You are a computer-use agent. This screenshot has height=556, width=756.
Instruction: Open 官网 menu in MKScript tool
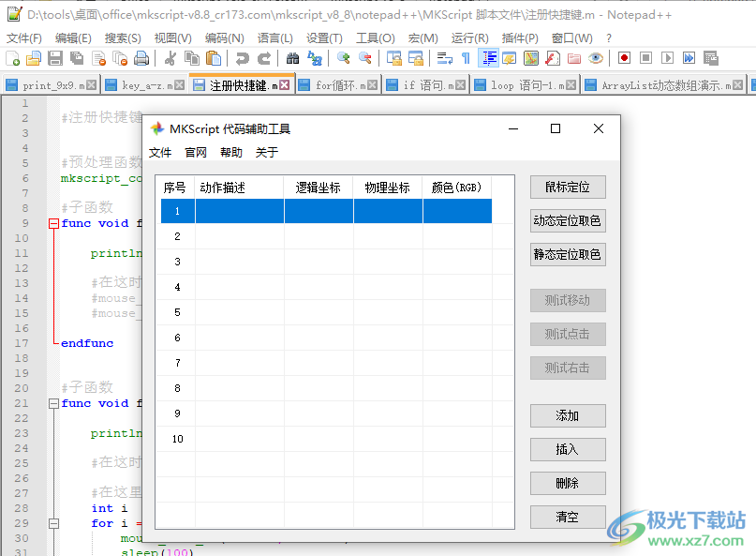[x=196, y=153]
